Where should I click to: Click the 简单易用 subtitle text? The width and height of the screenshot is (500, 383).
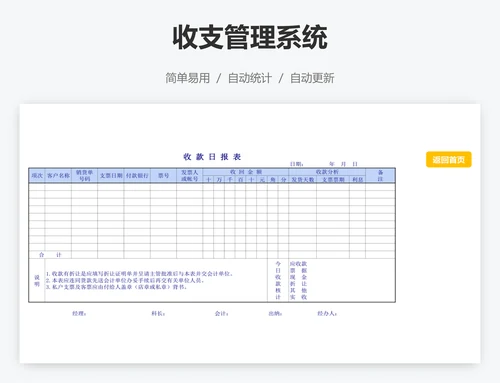click(188, 78)
